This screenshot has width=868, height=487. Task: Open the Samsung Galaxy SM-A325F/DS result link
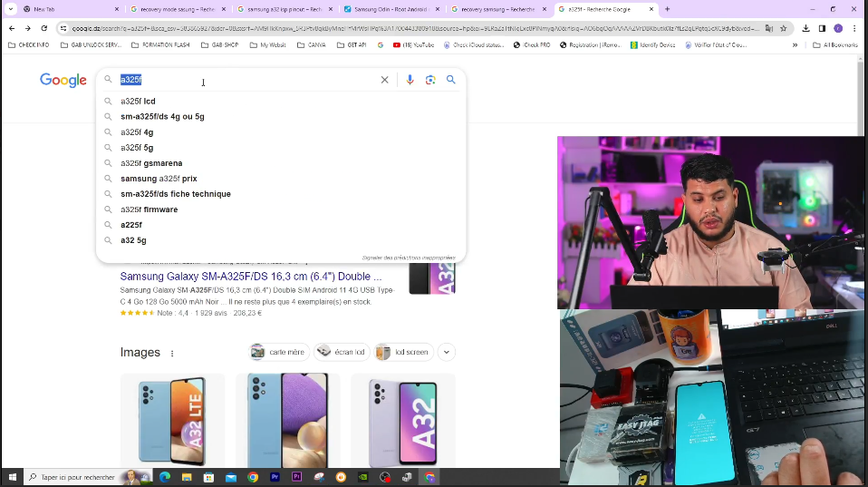click(251, 277)
